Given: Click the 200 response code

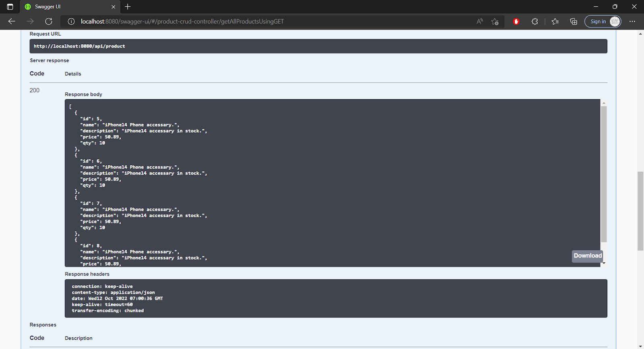Looking at the screenshot, I should click(x=35, y=90).
